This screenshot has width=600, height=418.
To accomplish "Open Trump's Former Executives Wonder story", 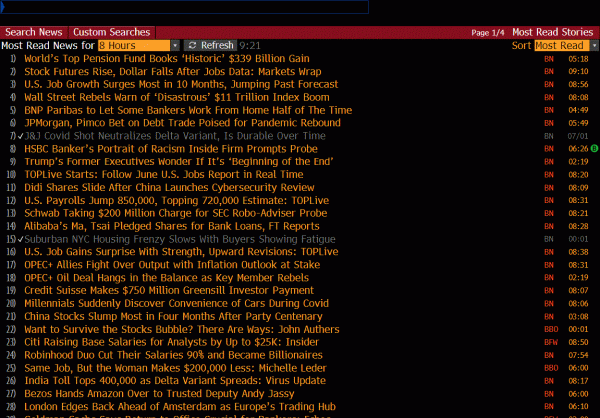I will pos(179,162).
